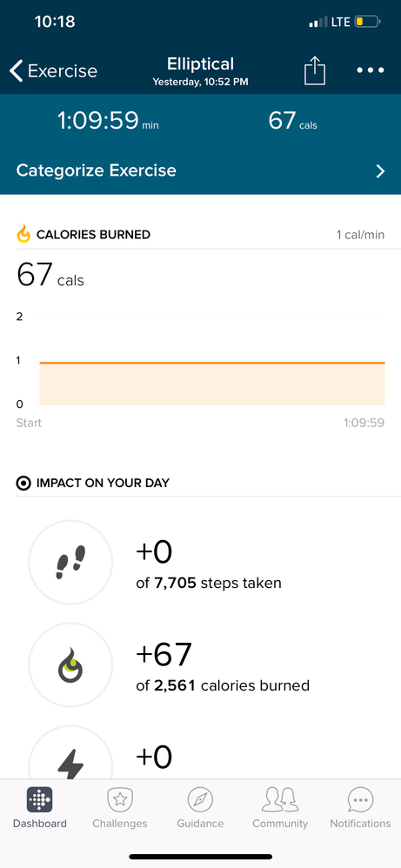The height and width of the screenshot is (868, 401).
Task: Tap the Impact On Your Day target icon
Action: pos(23,483)
